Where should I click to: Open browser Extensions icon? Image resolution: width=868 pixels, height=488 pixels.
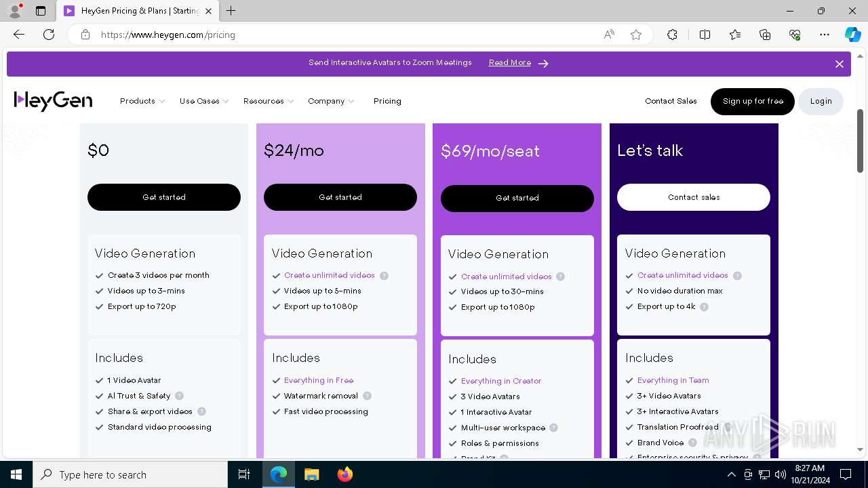tap(672, 35)
